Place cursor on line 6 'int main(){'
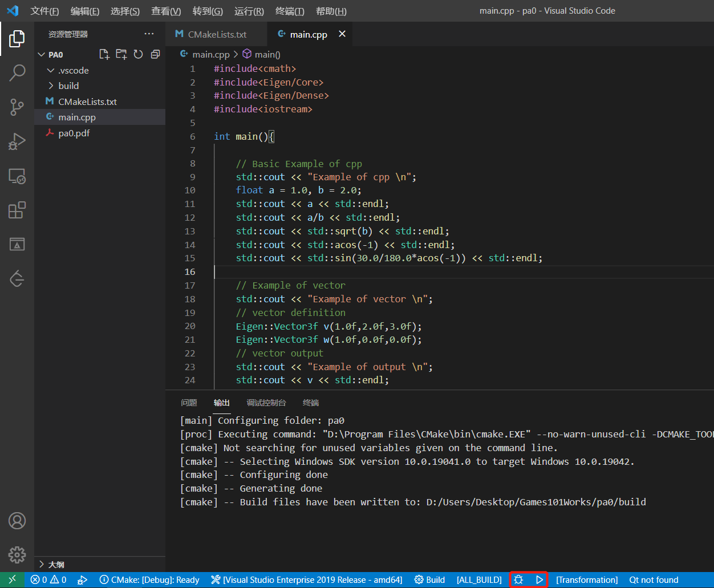 click(244, 136)
